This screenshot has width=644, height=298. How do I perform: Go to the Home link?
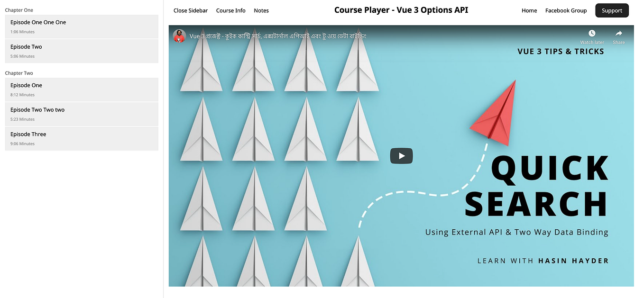(529, 10)
